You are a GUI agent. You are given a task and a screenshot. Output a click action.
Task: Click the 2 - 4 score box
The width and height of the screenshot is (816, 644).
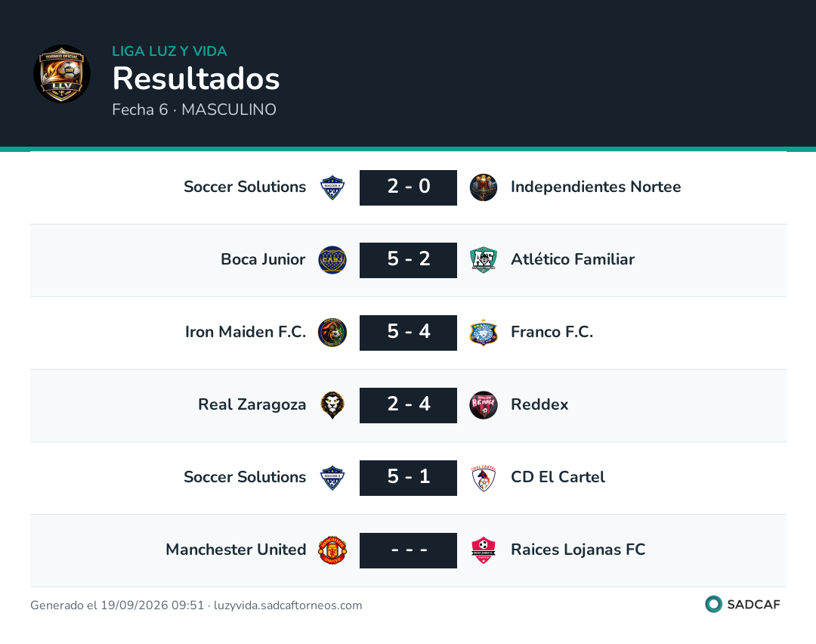click(408, 405)
